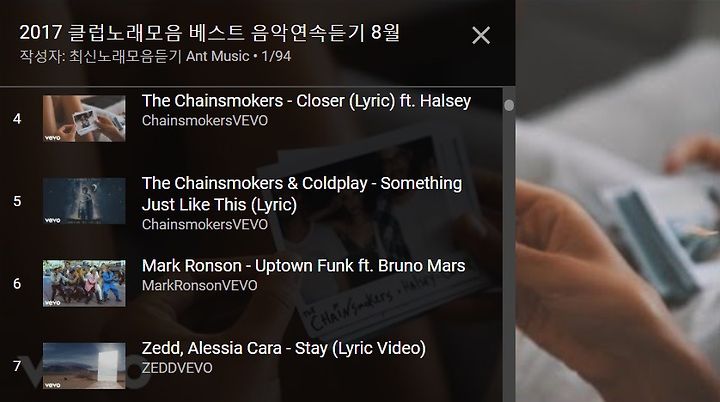Play Zedd, Alessia Cara - Stay title

coord(284,348)
